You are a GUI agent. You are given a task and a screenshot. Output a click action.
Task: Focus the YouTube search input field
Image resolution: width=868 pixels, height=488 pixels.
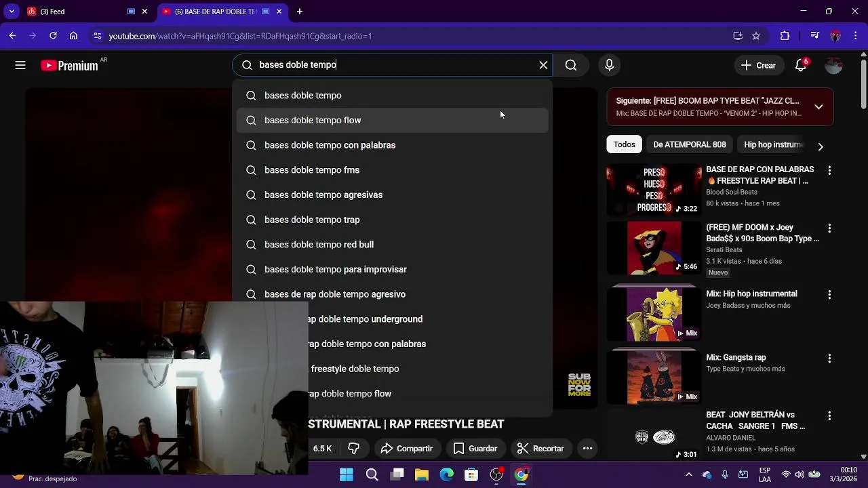click(x=393, y=65)
